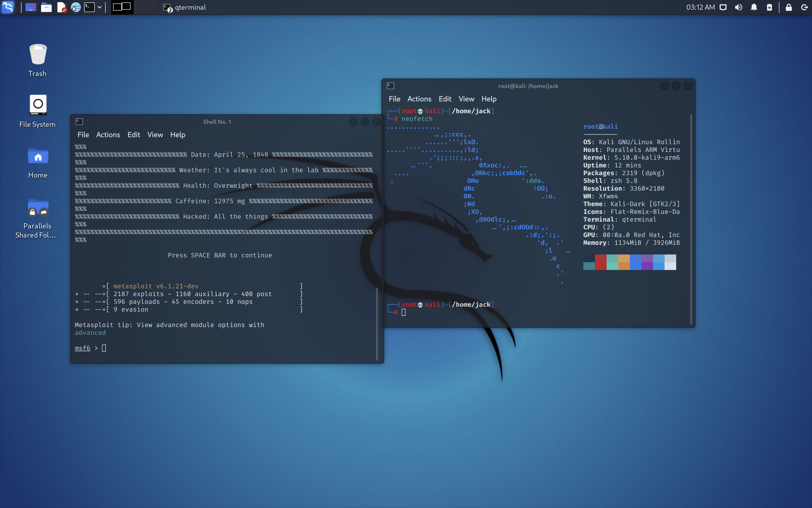This screenshot has width=812, height=508.
Task: Click the msf6 prompt text
Action: (83, 348)
